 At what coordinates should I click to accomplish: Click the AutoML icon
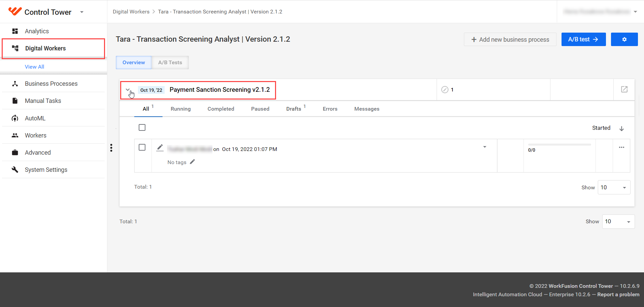pyautogui.click(x=15, y=118)
